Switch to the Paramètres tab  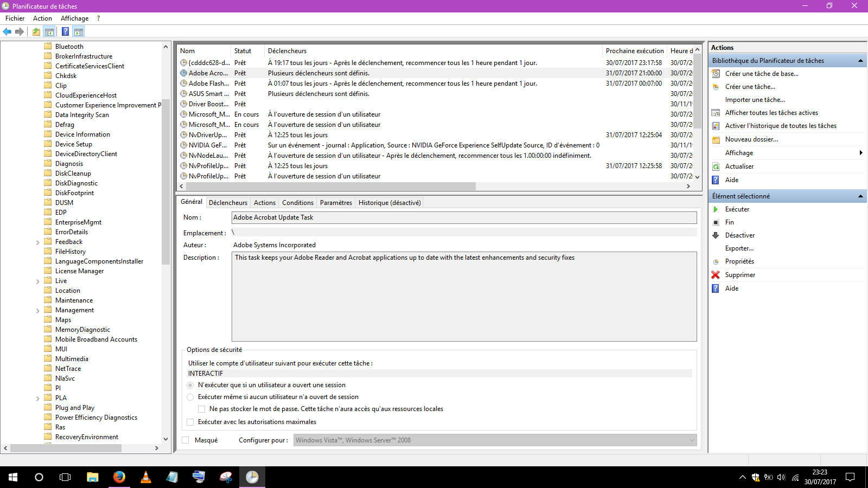pyautogui.click(x=336, y=203)
